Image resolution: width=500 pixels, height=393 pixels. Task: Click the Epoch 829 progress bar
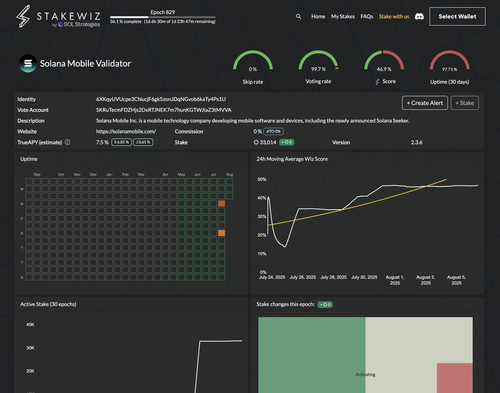pyautogui.click(x=163, y=17)
